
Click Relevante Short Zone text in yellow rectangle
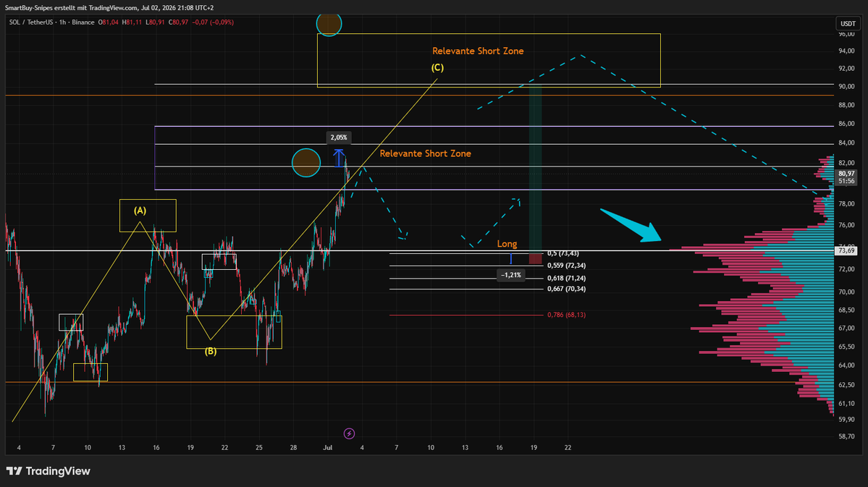[478, 51]
